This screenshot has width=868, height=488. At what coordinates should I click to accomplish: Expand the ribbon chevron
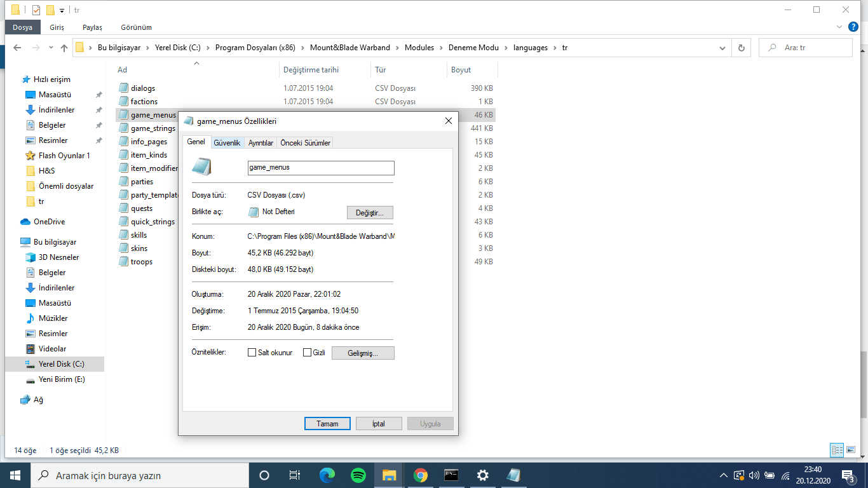tap(840, 27)
